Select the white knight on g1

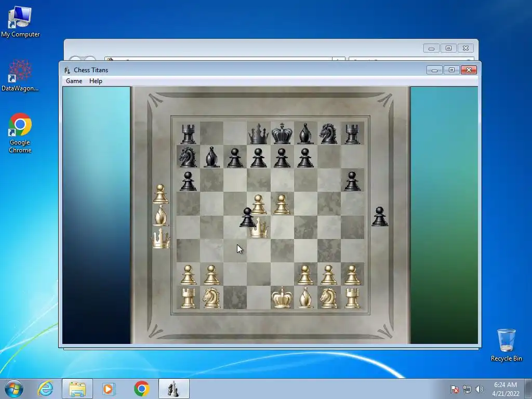click(328, 298)
